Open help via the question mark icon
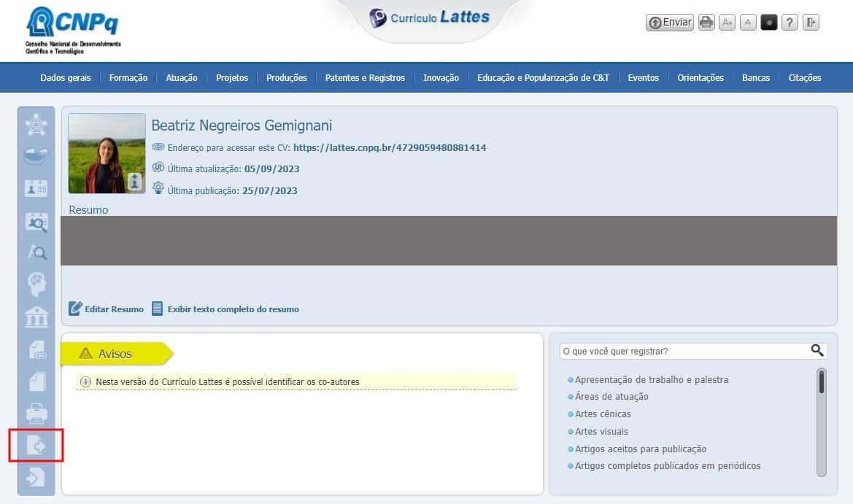This screenshot has width=853, height=504. [790, 22]
